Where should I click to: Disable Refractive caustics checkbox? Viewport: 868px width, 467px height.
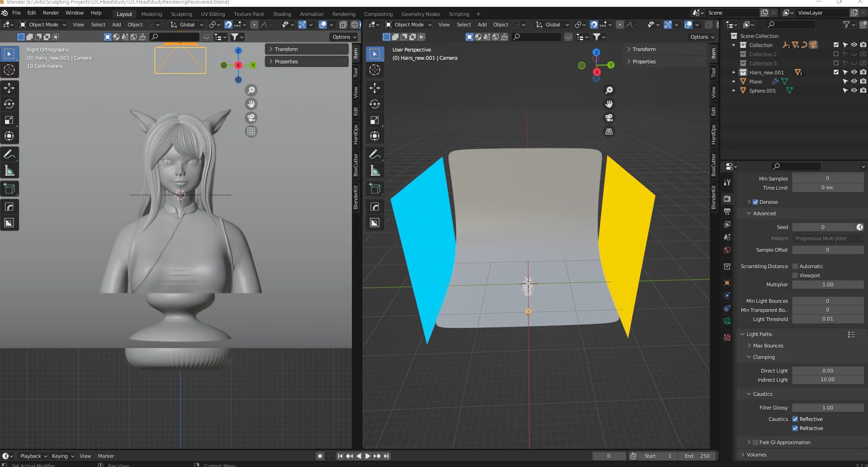pos(795,428)
